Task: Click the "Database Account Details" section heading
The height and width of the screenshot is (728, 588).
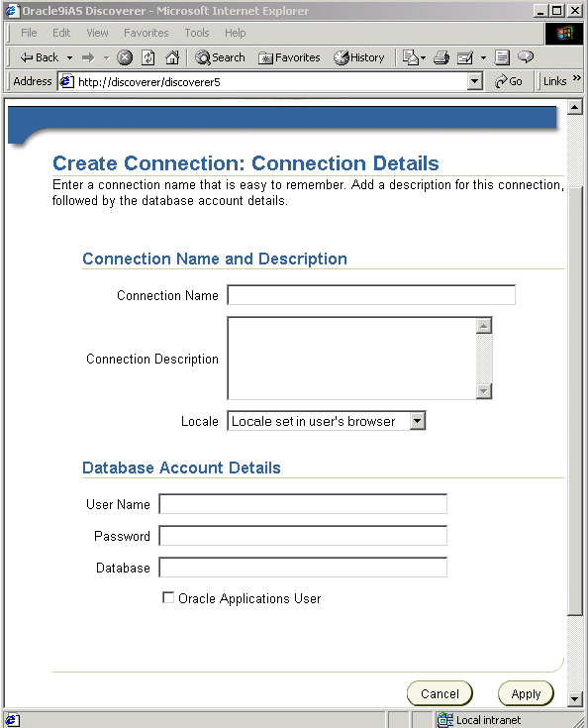Action: tap(181, 468)
